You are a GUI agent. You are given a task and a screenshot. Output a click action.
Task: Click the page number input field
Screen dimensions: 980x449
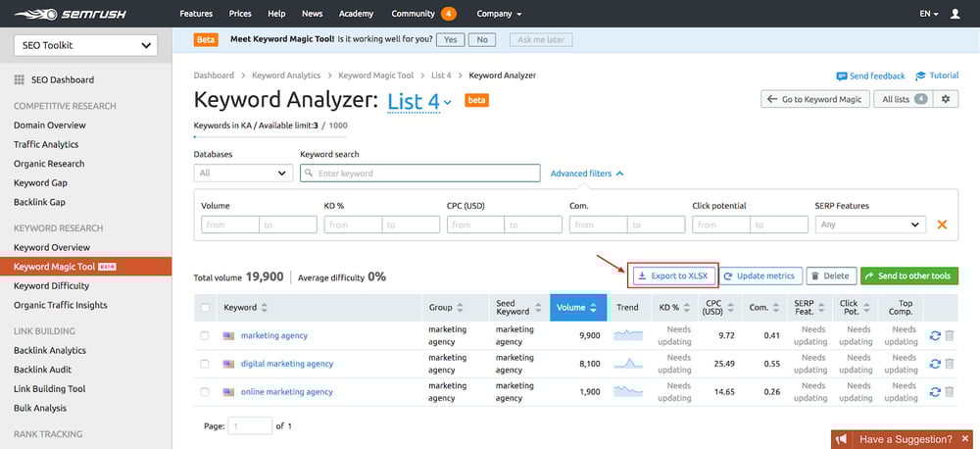pyautogui.click(x=250, y=425)
